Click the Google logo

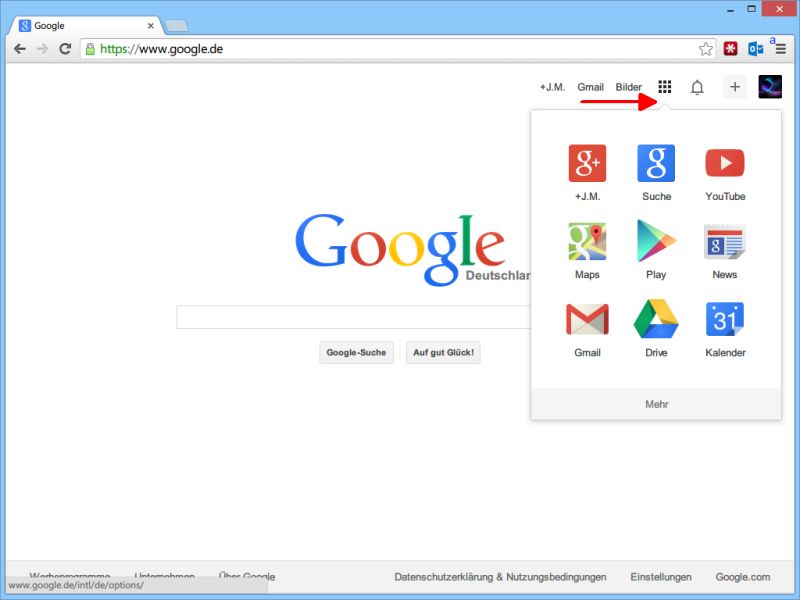(x=401, y=249)
